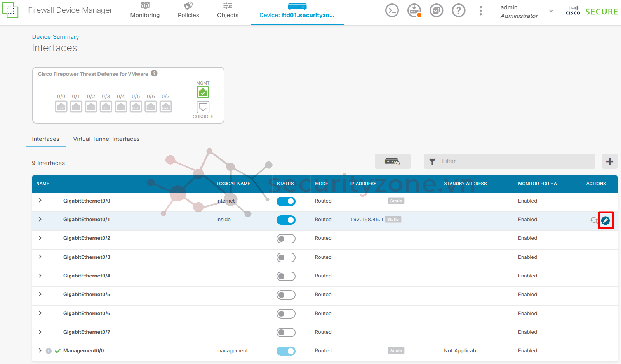Enable GigabitEthernet0/4 status switch
621x364 pixels.
point(286,276)
